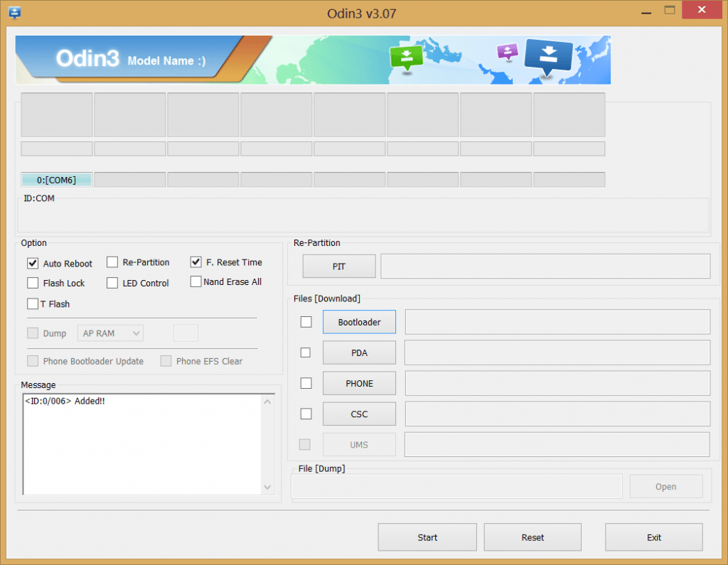Click the PDA file button
The height and width of the screenshot is (565, 728).
[359, 353]
